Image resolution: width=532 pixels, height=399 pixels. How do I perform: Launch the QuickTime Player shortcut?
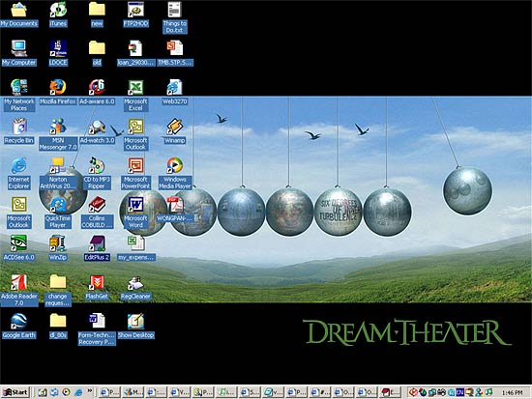pyautogui.click(x=58, y=212)
